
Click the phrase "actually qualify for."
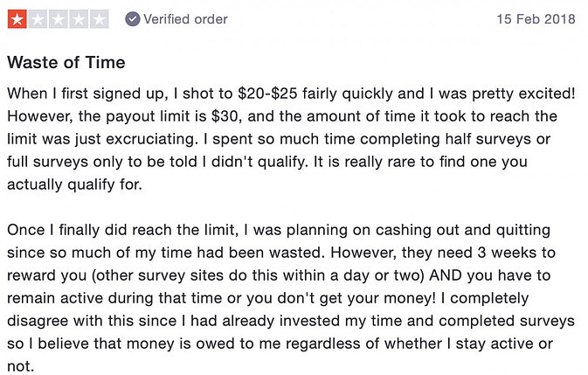[x=74, y=184]
